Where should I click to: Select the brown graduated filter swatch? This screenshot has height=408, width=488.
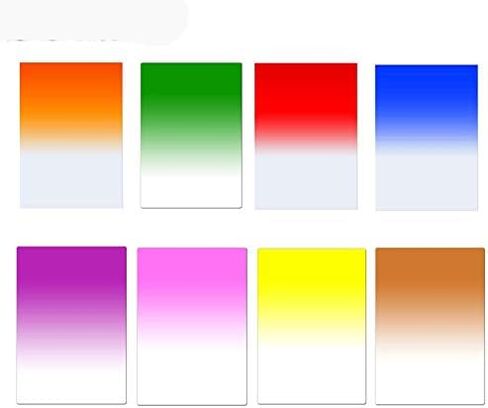(430, 326)
